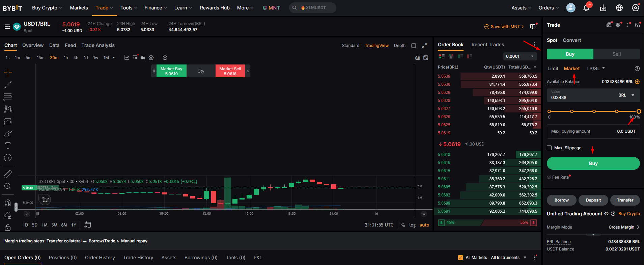Image resolution: width=644 pixels, height=265 pixels.
Task: Activate the chart zoom-in tool
Action: tap(8, 186)
